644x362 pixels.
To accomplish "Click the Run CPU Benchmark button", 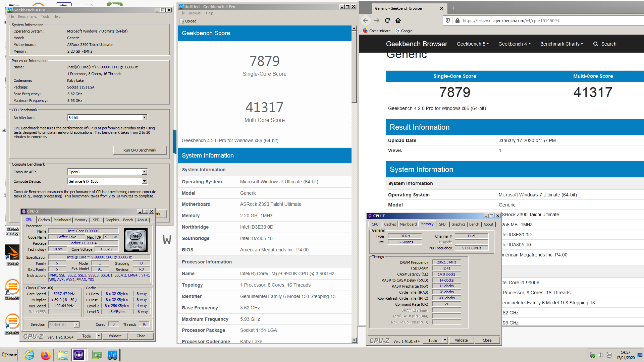I will [x=140, y=150].
